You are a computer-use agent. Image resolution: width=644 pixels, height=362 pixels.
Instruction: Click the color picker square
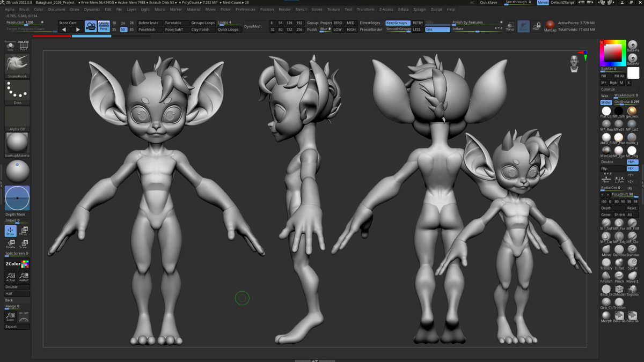coord(612,53)
